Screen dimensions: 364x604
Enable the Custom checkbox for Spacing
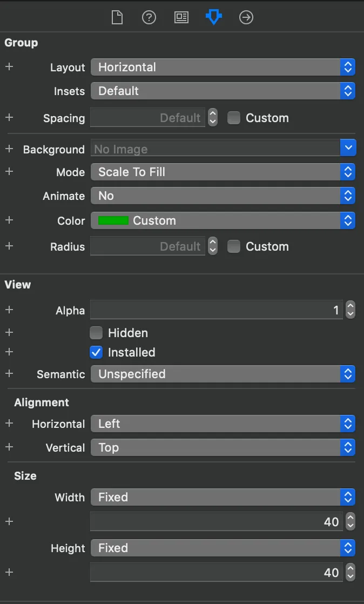pyautogui.click(x=234, y=118)
